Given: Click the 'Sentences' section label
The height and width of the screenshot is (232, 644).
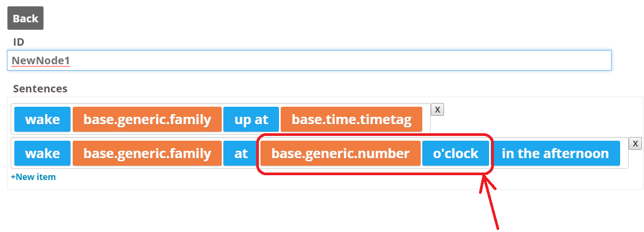Looking at the screenshot, I should coord(40,89).
